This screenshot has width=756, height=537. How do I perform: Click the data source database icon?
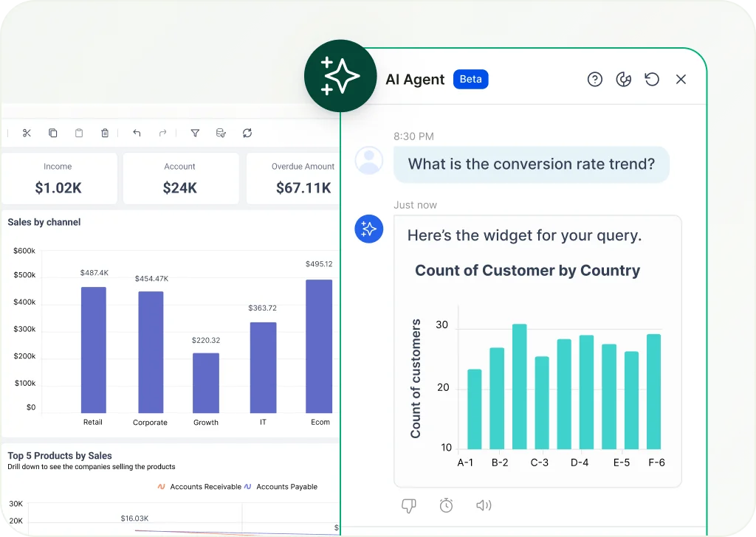coord(221,133)
